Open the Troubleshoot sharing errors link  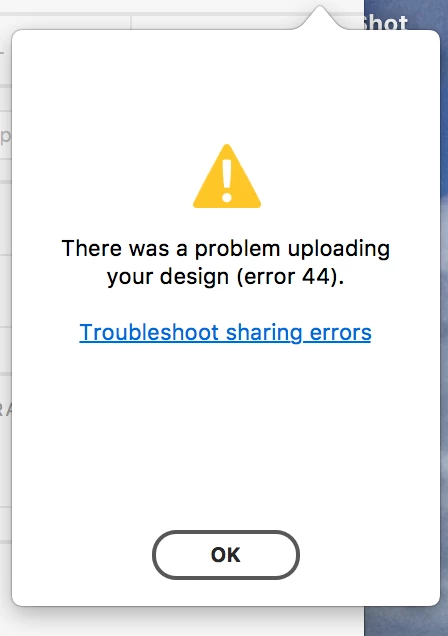coord(225,333)
